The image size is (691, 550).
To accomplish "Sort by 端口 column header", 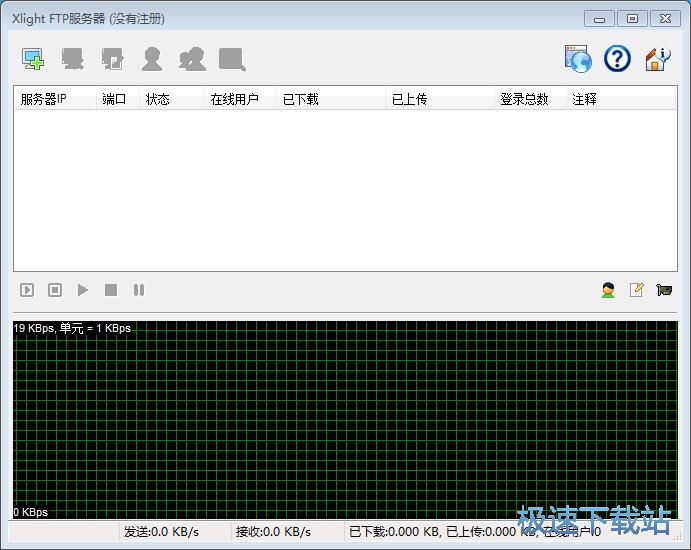I will 118,99.
